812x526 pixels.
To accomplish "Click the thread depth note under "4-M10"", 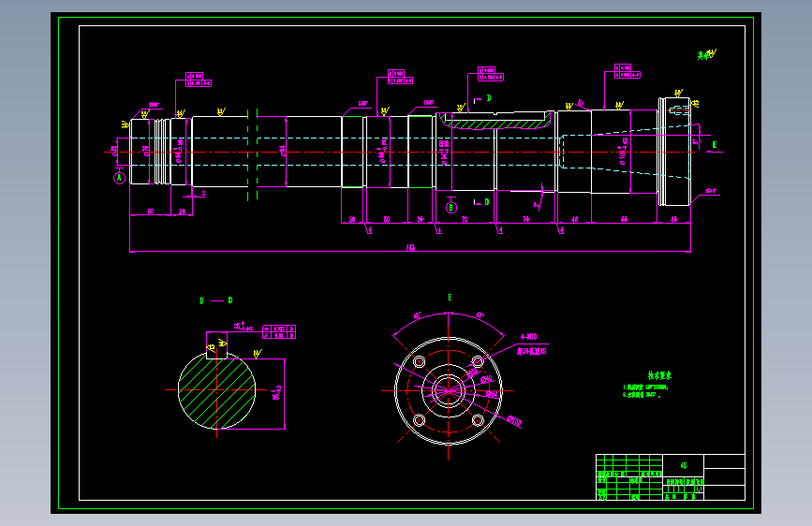I will click(x=531, y=351).
